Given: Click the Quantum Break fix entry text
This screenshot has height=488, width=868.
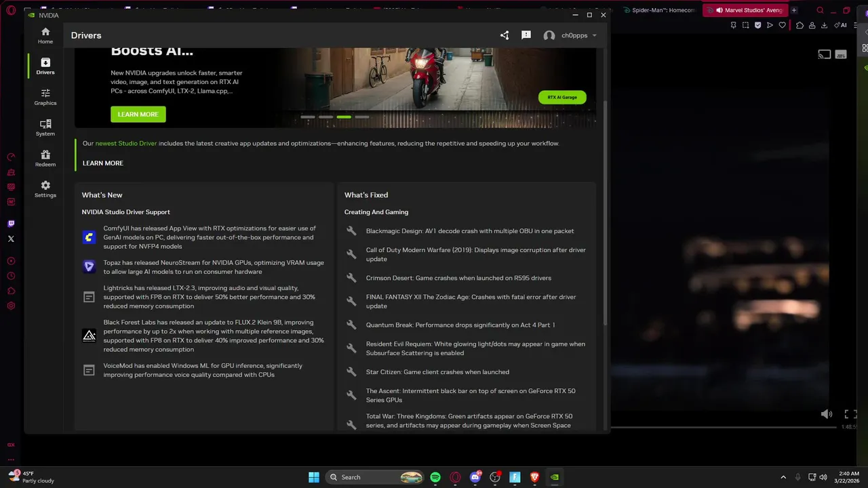Looking at the screenshot, I should [x=460, y=325].
